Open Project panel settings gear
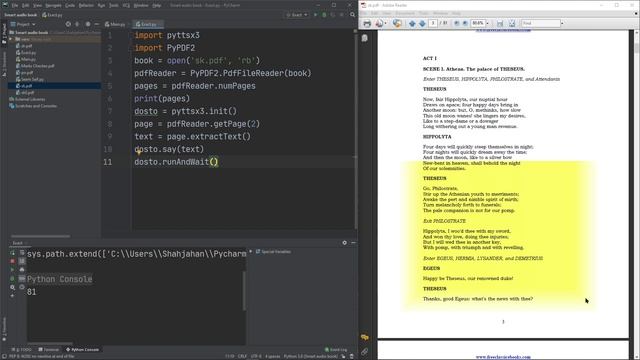This screenshot has height=360, width=640. 88,24
